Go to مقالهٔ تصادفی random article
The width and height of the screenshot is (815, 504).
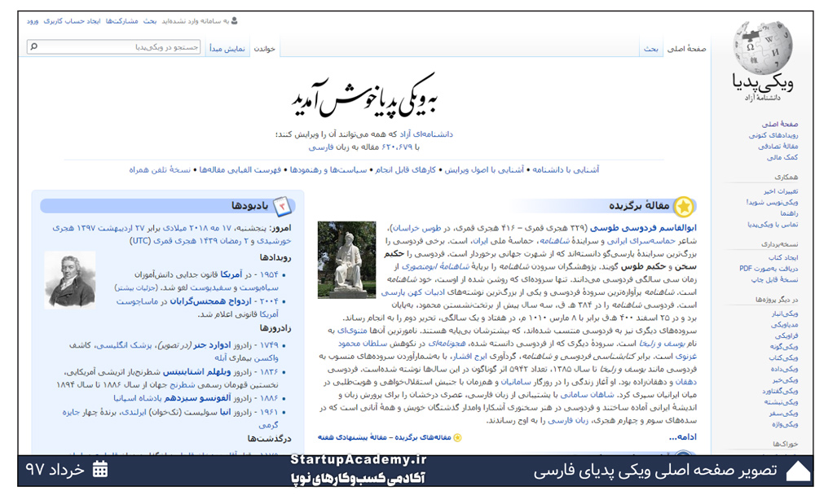(778, 147)
